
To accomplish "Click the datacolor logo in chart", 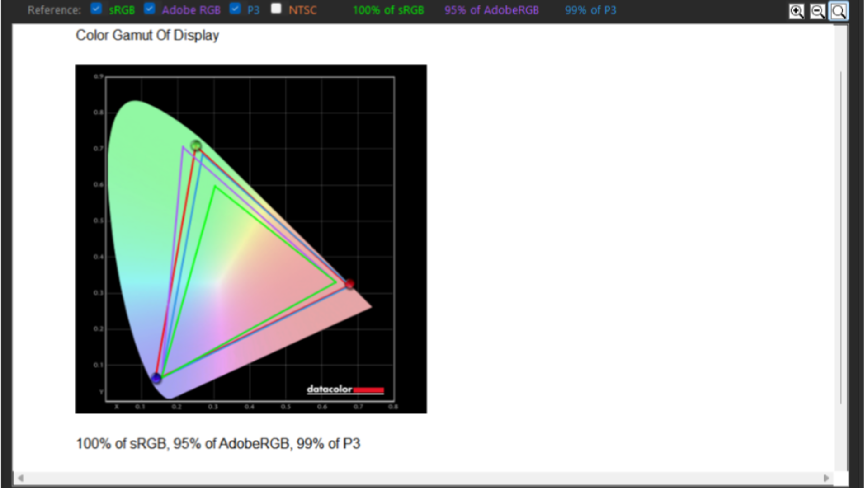I will click(345, 389).
